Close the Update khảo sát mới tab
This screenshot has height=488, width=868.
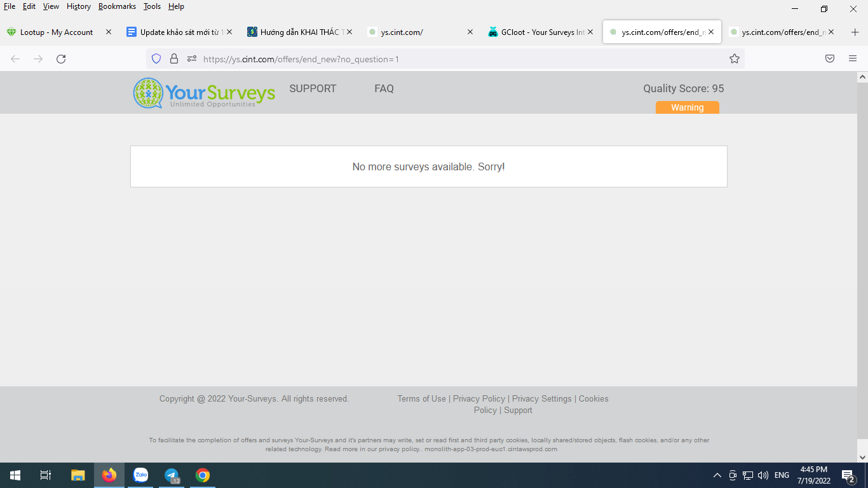229,32
